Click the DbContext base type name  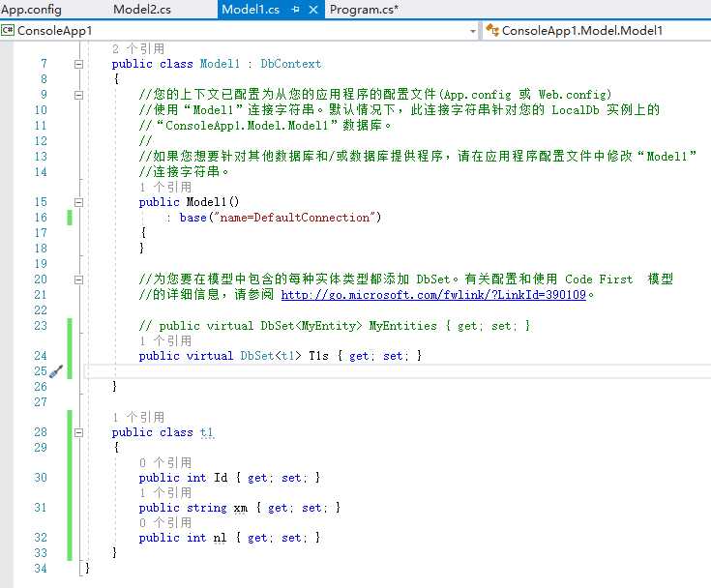coord(290,64)
